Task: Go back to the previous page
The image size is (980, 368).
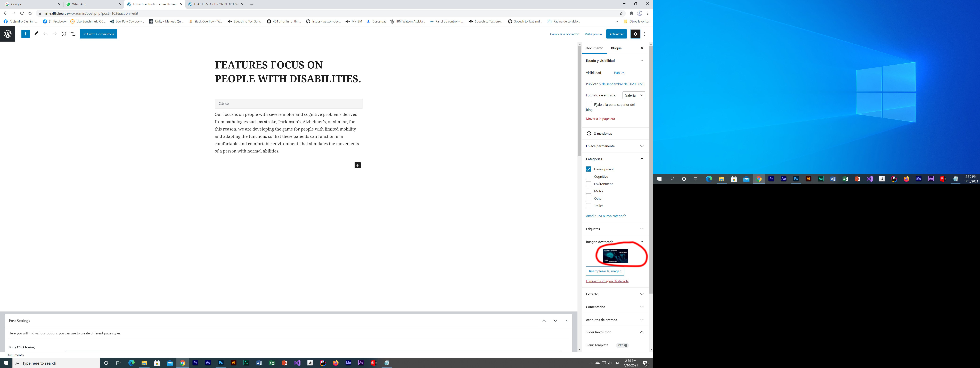Action: [5, 13]
